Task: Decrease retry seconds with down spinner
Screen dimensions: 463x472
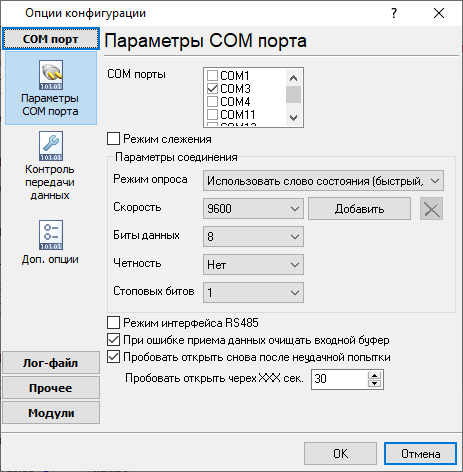Action: pyautogui.click(x=375, y=383)
